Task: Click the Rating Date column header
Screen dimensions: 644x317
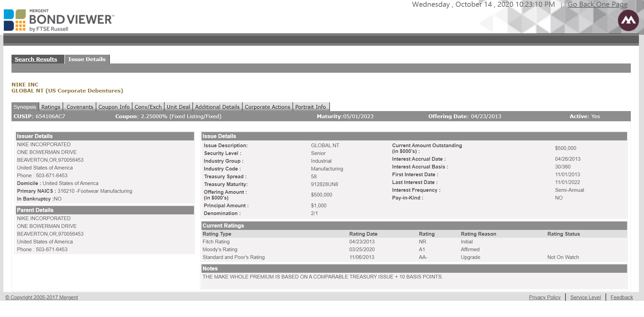Action: coord(363,234)
